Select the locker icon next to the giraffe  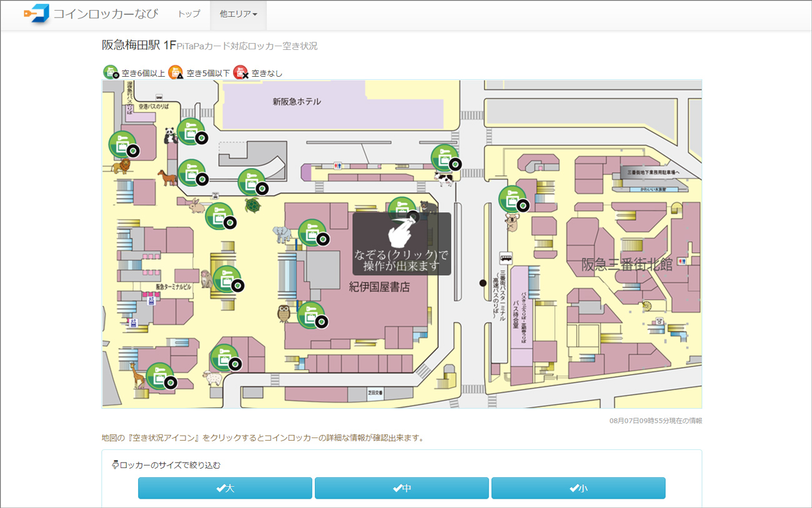pyautogui.click(x=161, y=377)
